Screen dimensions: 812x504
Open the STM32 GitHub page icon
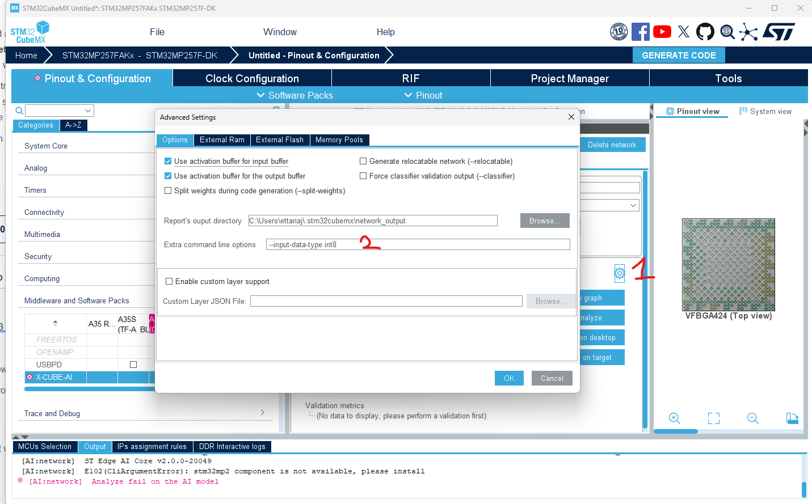pyautogui.click(x=705, y=32)
